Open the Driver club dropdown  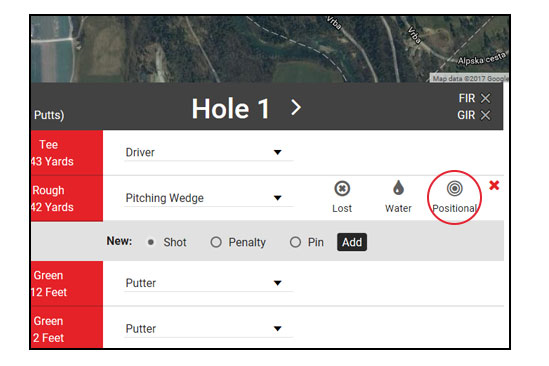(x=209, y=153)
